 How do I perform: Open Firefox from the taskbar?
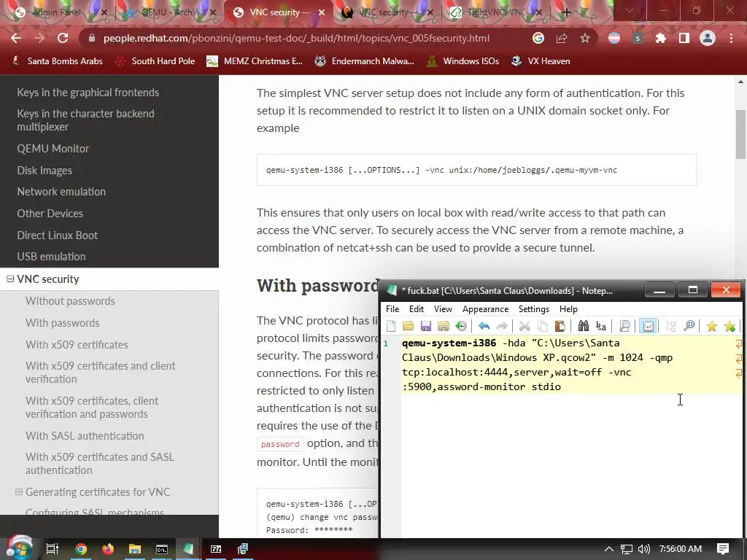pyautogui.click(x=108, y=549)
